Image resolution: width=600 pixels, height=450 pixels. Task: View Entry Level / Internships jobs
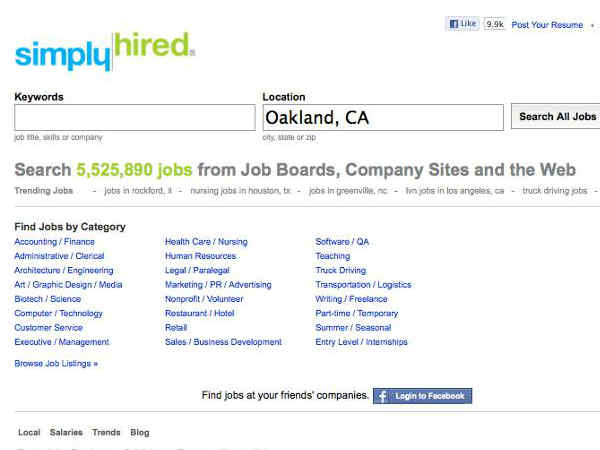(x=363, y=342)
